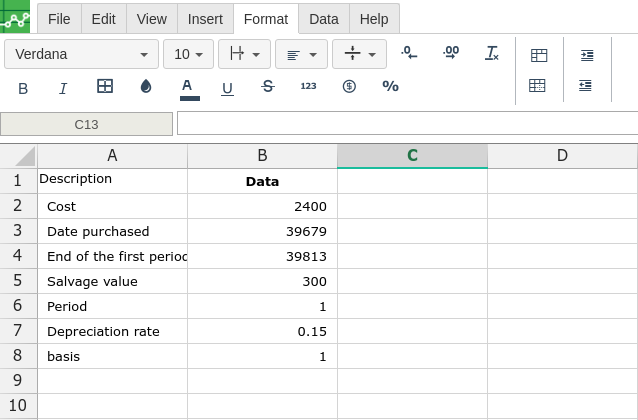Open the fill color droplet tool
638x420 pixels.
146,87
